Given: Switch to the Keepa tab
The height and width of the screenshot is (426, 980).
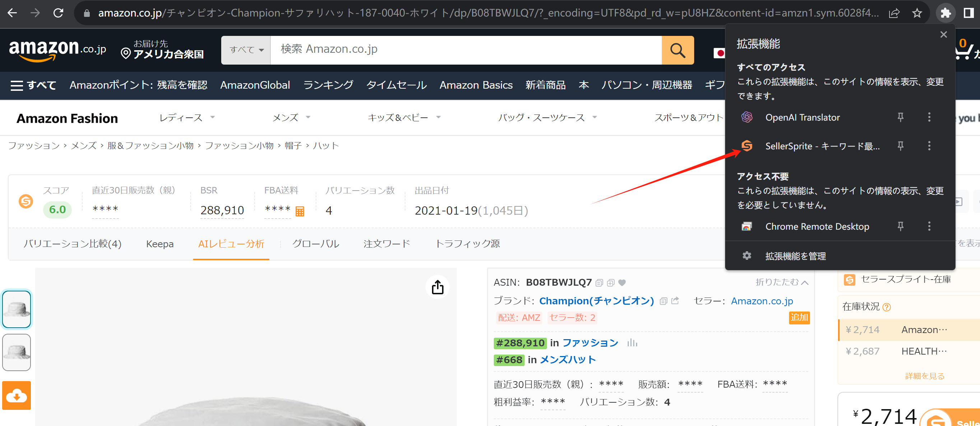Looking at the screenshot, I should click(x=160, y=244).
